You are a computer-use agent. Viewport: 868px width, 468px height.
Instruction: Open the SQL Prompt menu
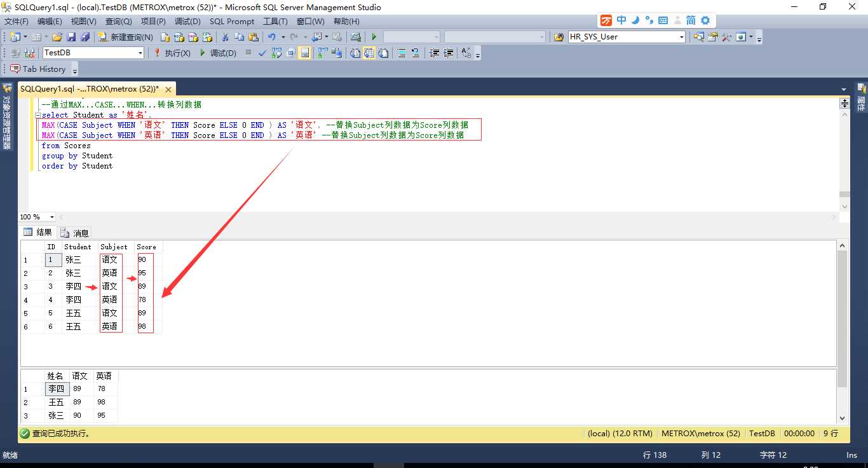232,21
